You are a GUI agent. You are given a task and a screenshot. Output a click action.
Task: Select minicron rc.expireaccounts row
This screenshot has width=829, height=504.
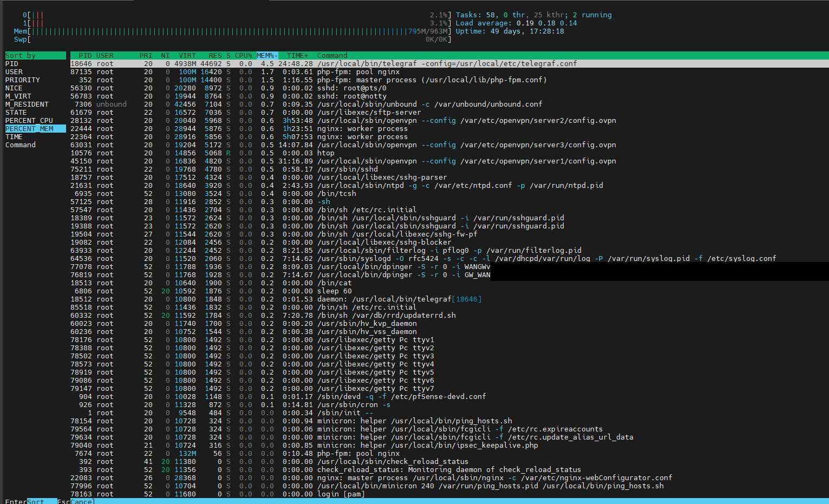click(449, 429)
